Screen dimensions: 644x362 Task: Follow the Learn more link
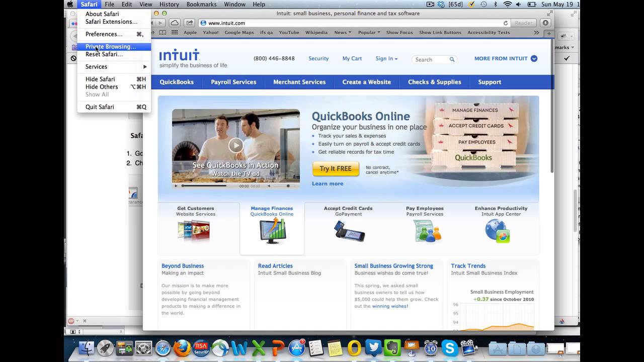point(328,184)
